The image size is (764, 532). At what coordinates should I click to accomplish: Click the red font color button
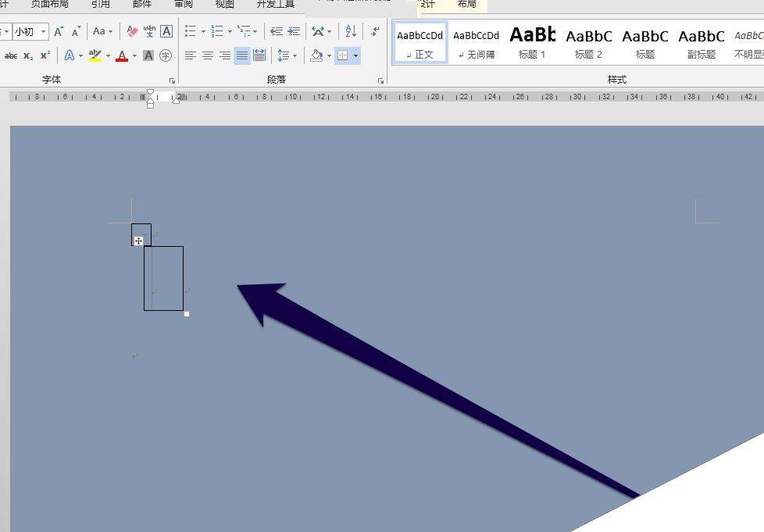point(122,55)
